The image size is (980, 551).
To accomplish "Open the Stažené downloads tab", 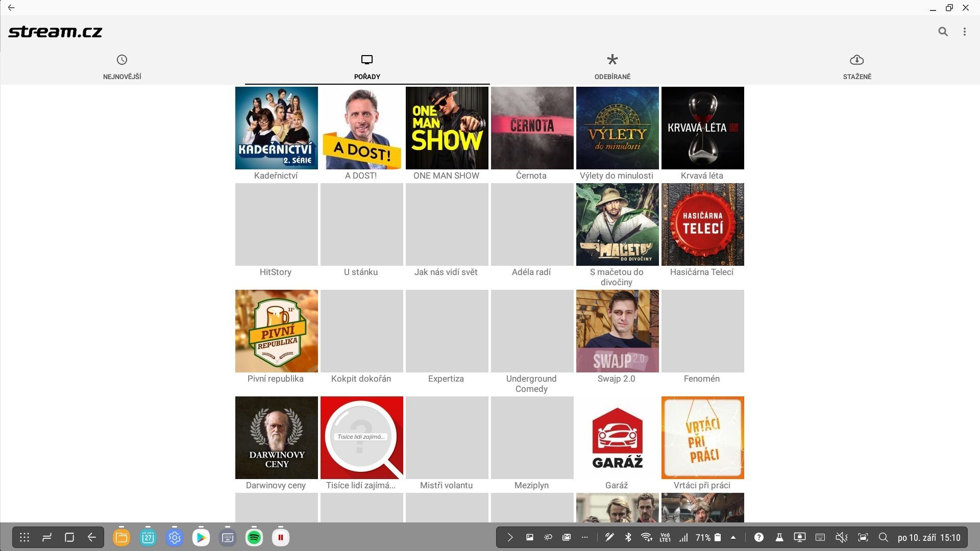I will (856, 67).
